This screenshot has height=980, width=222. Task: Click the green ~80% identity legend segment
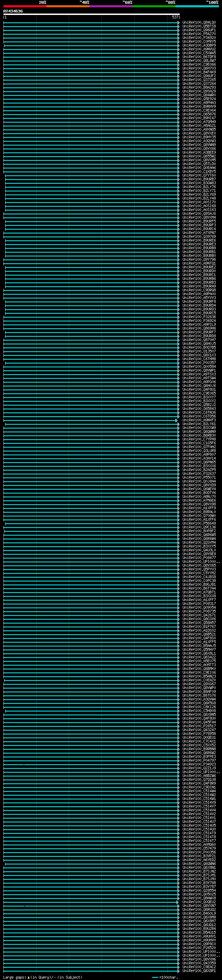click(154, 6)
